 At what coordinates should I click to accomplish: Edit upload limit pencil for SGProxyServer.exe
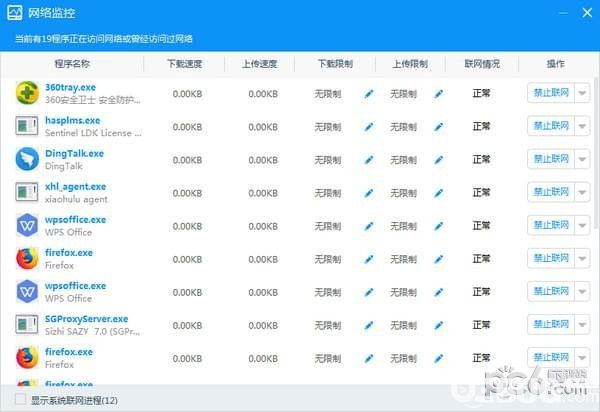pos(439,326)
